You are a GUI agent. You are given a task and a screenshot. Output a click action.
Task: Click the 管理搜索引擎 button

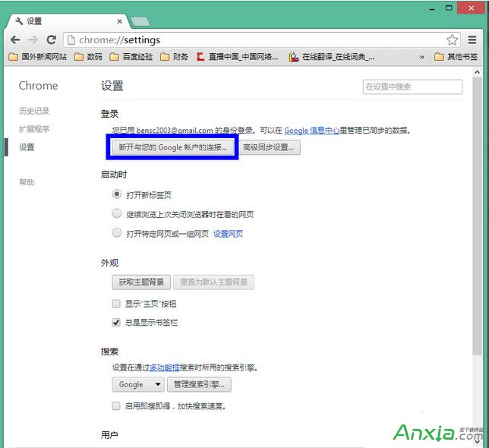pos(199,384)
